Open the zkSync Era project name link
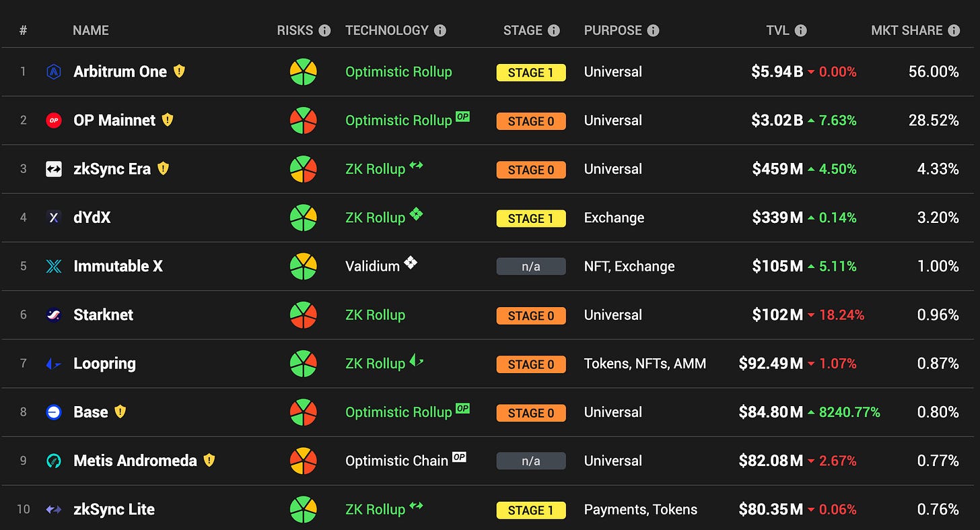 112,169
